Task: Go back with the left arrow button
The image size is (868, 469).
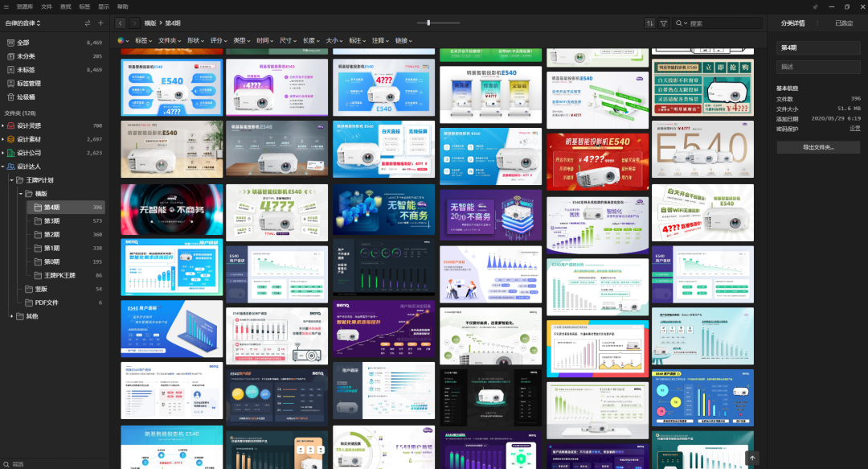Action: pyautogui.click(x=121, y=23)
